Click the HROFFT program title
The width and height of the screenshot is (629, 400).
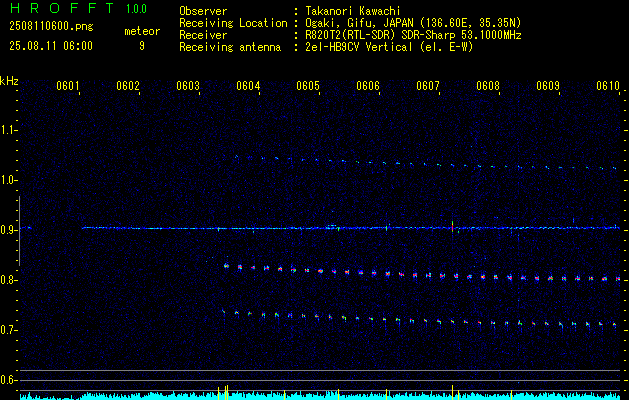(x=62, y=8)
